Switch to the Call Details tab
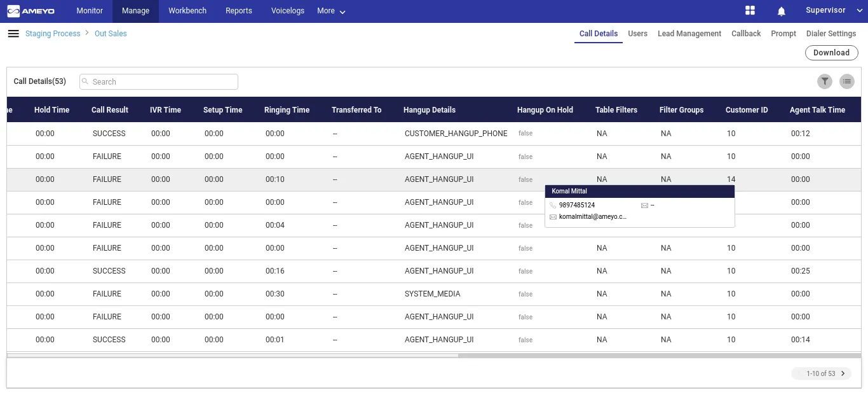The image size is (868, 397). click(x=599, y=34)
